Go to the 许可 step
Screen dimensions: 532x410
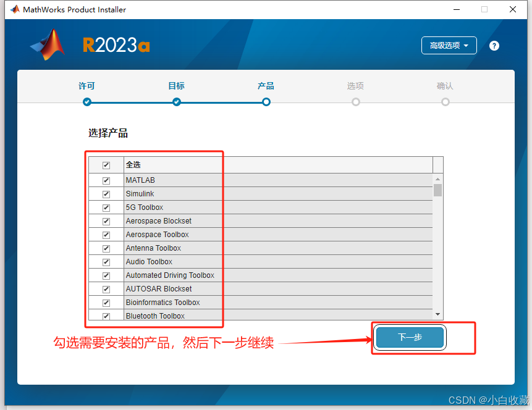[x=87, y=86]
